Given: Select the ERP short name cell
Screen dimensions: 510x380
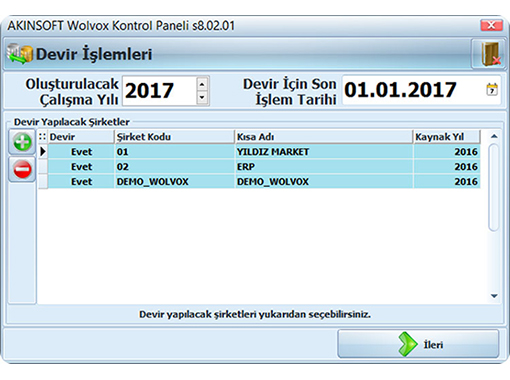Looking at the screenshot, I should pyautogui.click(x=324, y=167).
